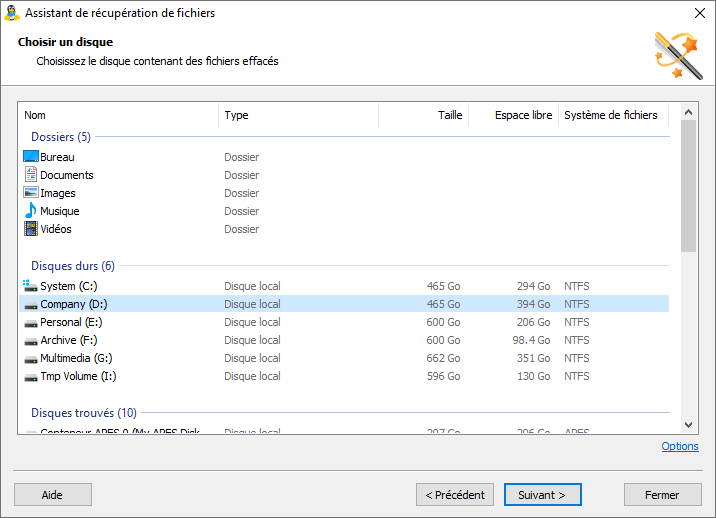Select the System (C:) drive name
The height and width of the screenshot is (518, 716).
click(68, 286)
